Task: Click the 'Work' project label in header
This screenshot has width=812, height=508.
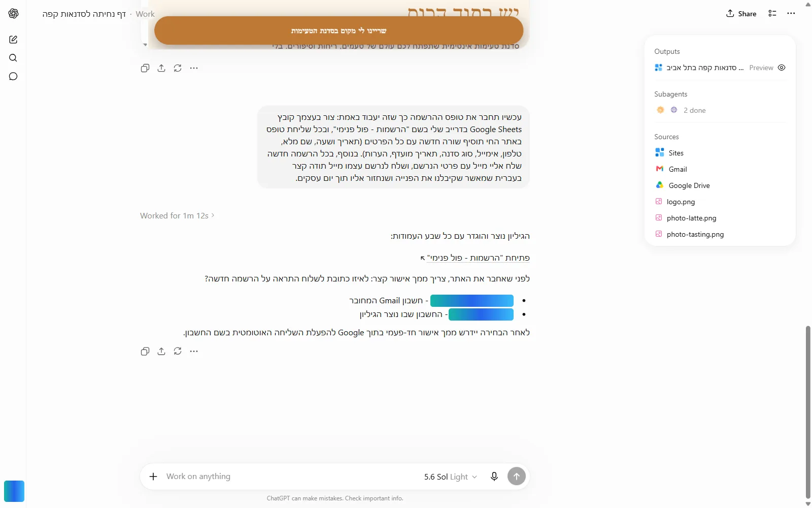Action: tap(145, 14)
